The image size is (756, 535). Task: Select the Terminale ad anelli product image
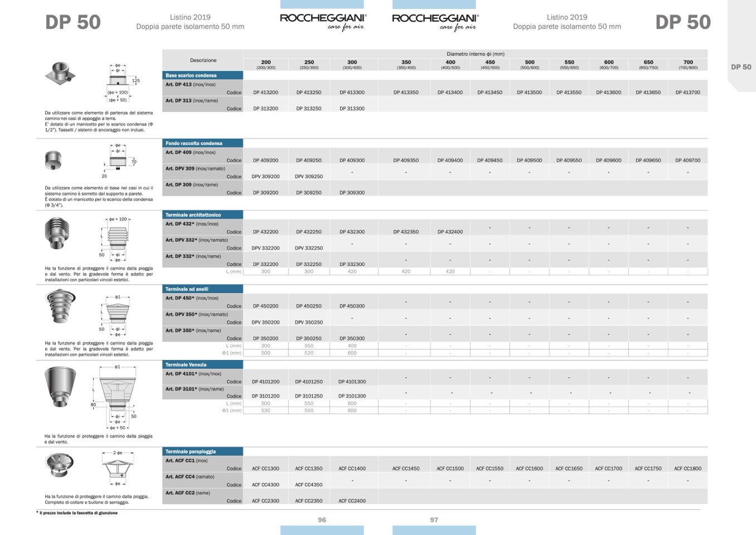60,307
